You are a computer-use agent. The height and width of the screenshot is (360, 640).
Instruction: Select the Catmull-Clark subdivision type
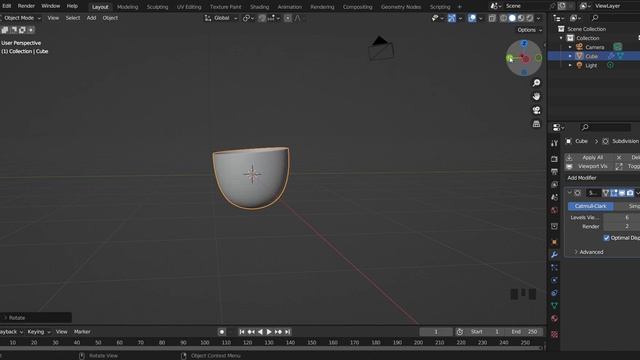pyautogui.click(x=590, y=206)
